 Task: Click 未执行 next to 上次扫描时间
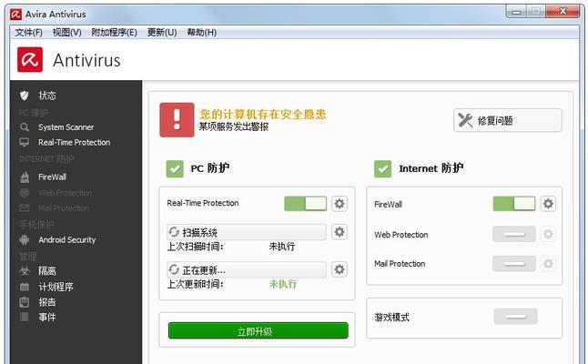282,247
